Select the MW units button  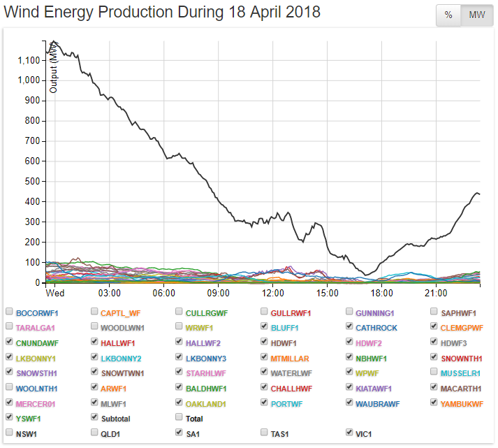tap(476, 15)
